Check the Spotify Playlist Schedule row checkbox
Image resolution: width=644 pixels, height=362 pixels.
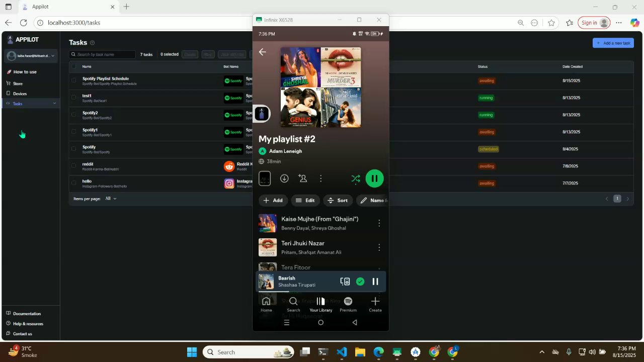point(74,80)
